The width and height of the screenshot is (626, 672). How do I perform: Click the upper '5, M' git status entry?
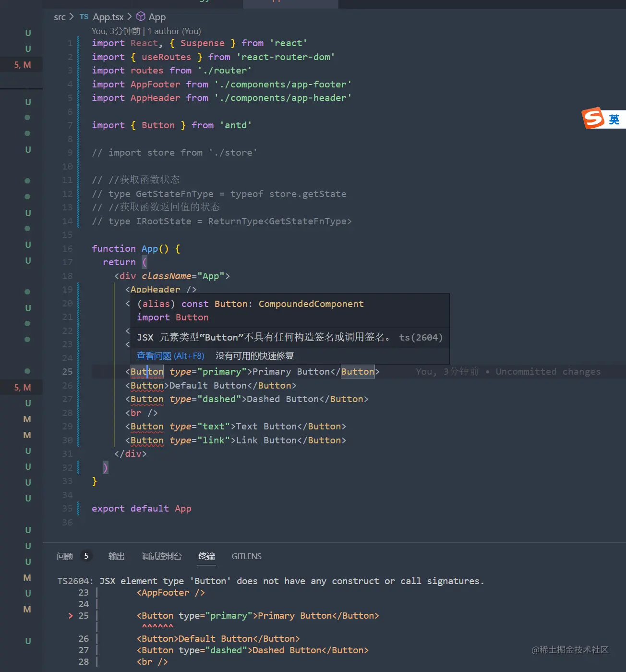pos(23,65)
